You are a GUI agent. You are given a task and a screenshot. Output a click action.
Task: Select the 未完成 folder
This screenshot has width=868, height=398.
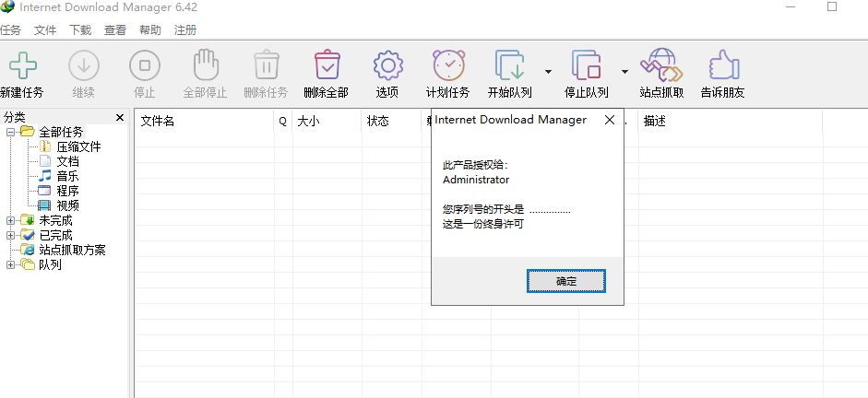point(55,220)
